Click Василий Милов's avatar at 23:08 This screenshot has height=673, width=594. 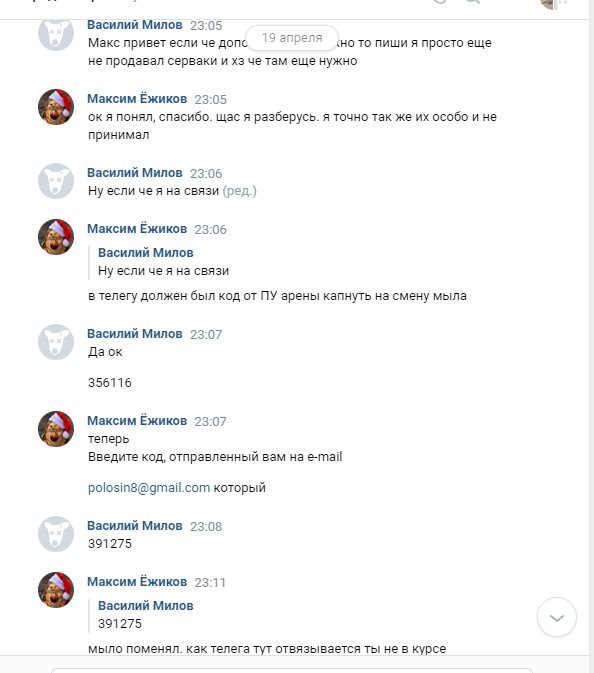pos(56,534)
